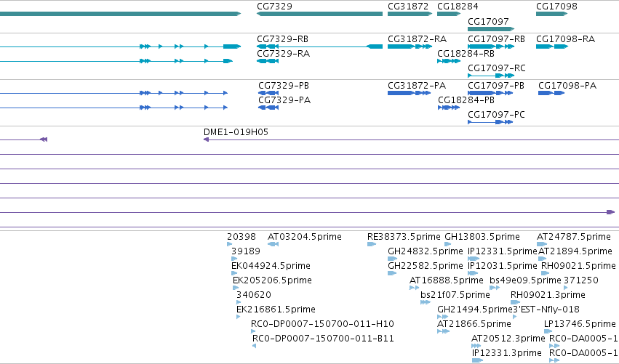Select EST GH22582.5prime
The width and height of the screenshot is (619, 364).
[392, 273]
